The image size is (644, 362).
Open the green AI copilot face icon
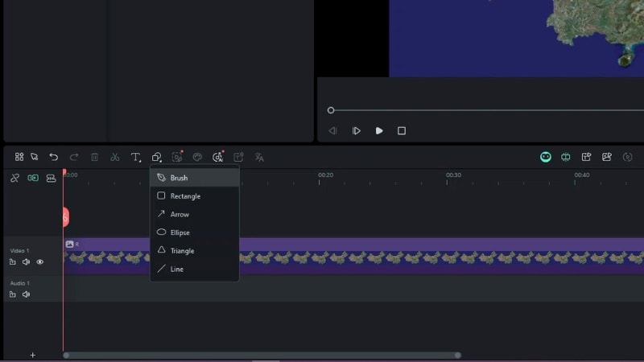546,157
